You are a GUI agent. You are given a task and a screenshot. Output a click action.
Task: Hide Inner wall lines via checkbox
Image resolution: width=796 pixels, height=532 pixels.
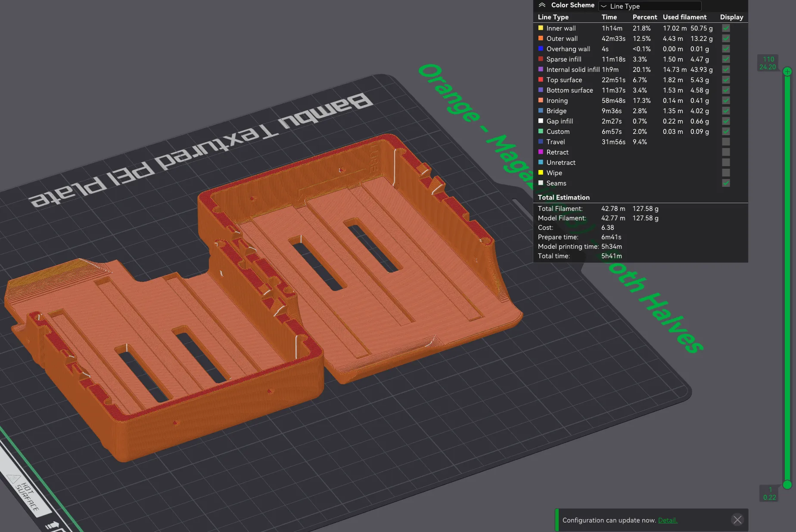(726, 28)
